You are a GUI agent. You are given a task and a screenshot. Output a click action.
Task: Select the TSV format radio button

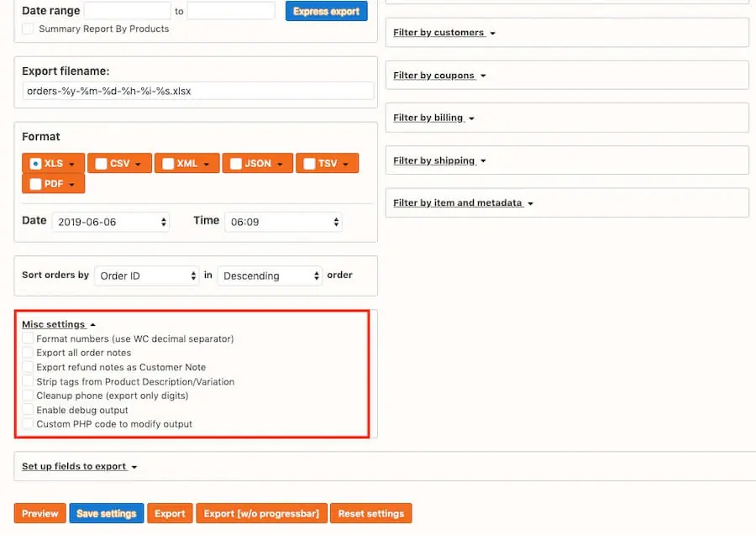click(309, 164)
